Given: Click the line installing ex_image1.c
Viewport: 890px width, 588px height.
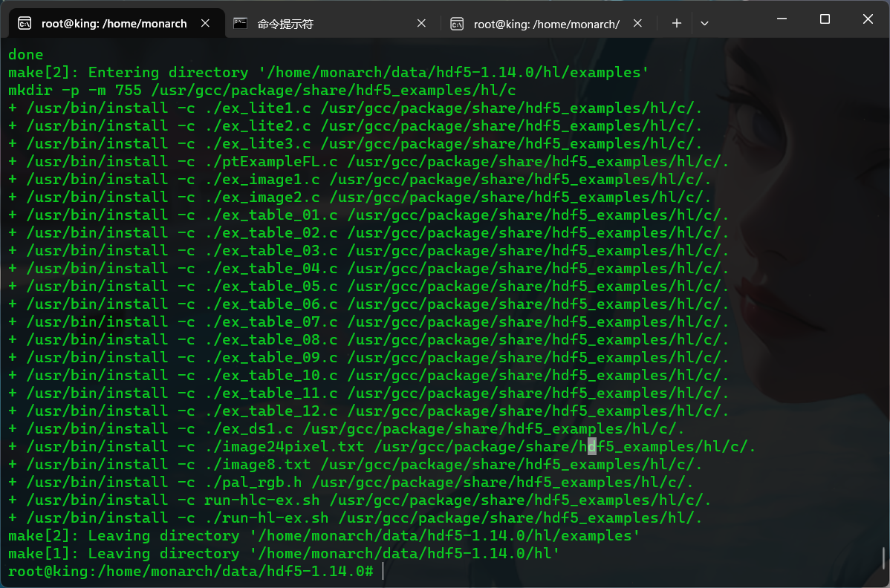Looking at the screenshot, I should point(360,179).
